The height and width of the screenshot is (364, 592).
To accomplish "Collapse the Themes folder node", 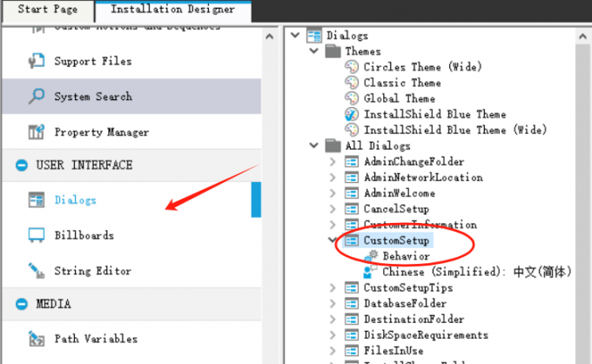I will 313,51.
